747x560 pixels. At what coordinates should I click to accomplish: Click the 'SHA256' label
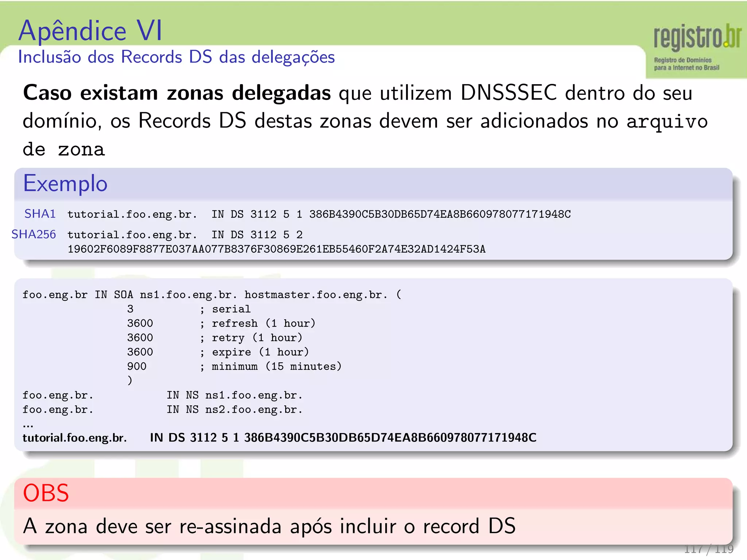(34, 234)
